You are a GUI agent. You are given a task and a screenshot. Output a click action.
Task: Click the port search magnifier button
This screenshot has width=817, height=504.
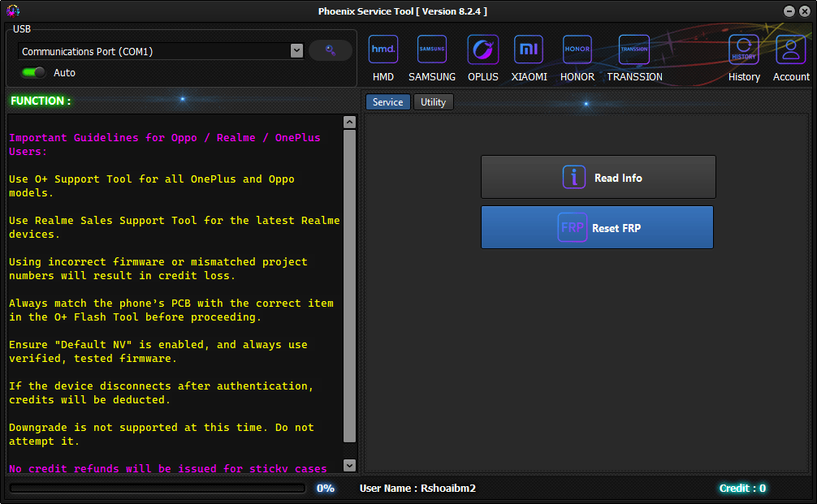331,50
